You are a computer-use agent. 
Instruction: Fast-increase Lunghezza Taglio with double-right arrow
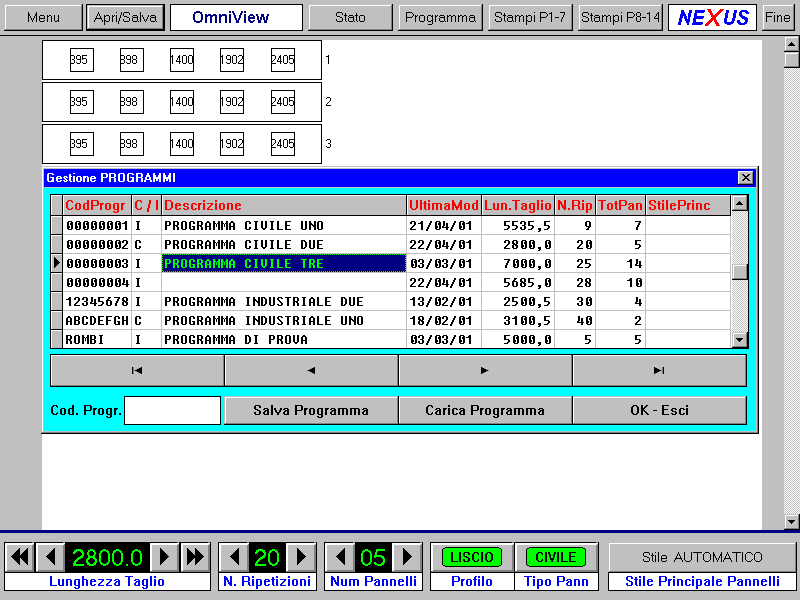pos(196,557)
